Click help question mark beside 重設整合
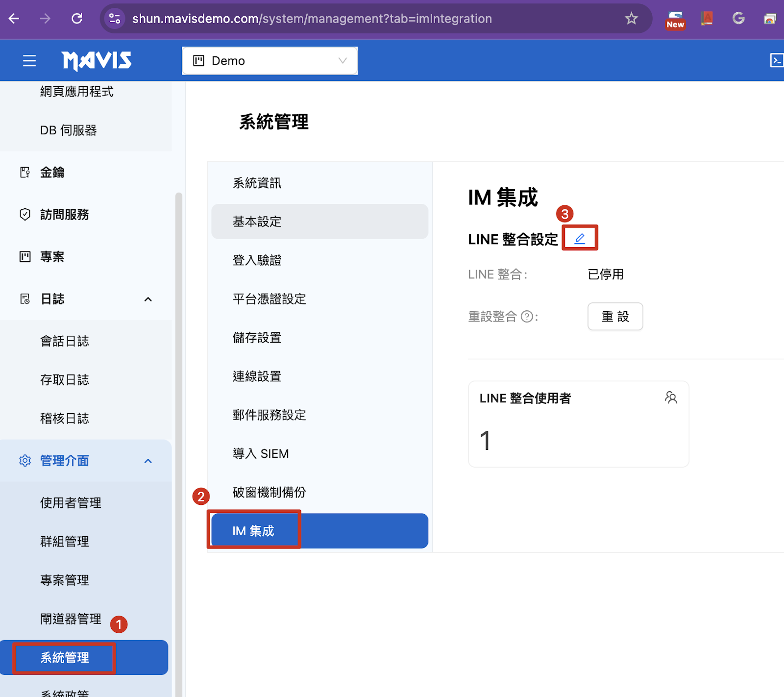The width and height of the screenshot is (784, 697). [527, 317]
